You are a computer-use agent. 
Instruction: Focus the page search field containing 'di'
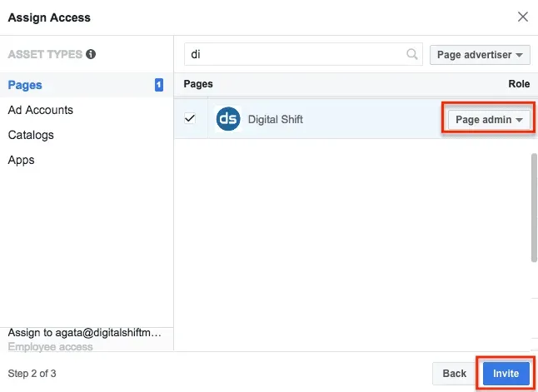point(303,54)
